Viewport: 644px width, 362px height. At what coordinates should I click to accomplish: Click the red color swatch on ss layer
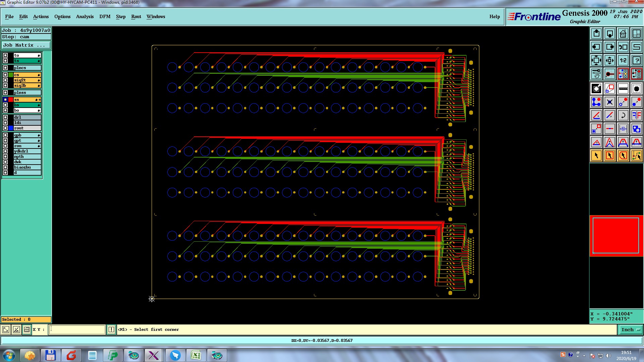tap(11, 100)
